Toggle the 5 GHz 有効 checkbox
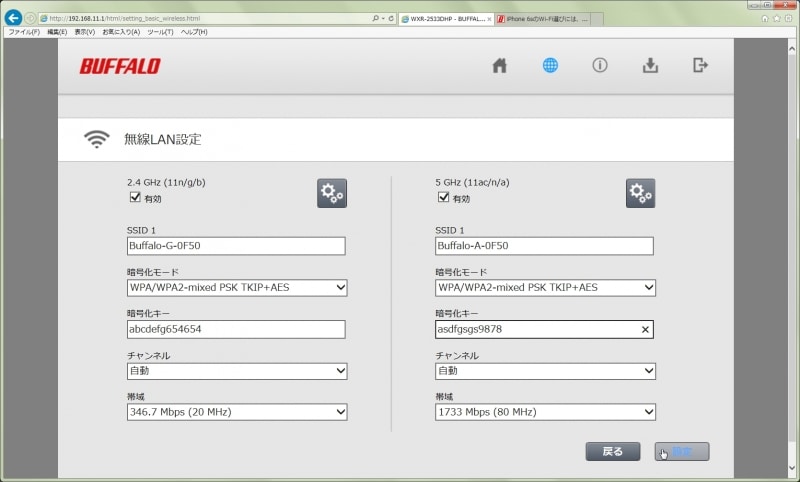The height and width of the screenshot is (482, 800). tap(443, 198)
